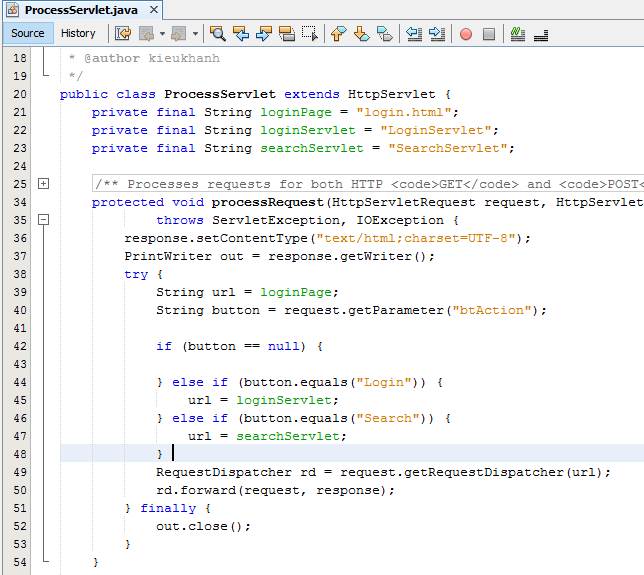Go to Previous Bookmark
The width and height of the screenshot is (644, 575).
point(338,34)
